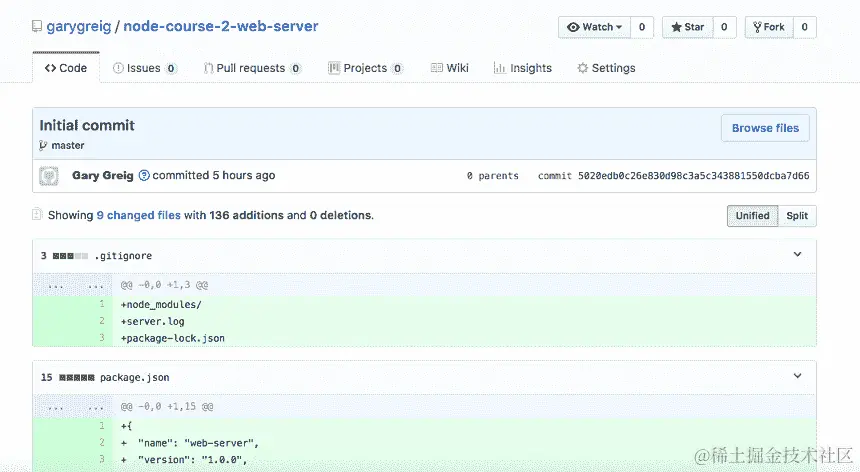Open the Insights tab
860x472 pixels.
coord(523,68)
